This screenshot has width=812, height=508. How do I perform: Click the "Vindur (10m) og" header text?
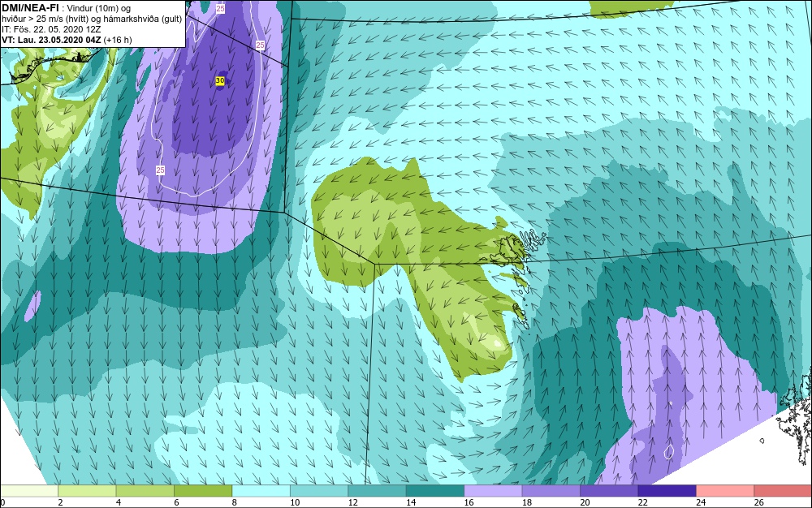click(x=100, y=8)
